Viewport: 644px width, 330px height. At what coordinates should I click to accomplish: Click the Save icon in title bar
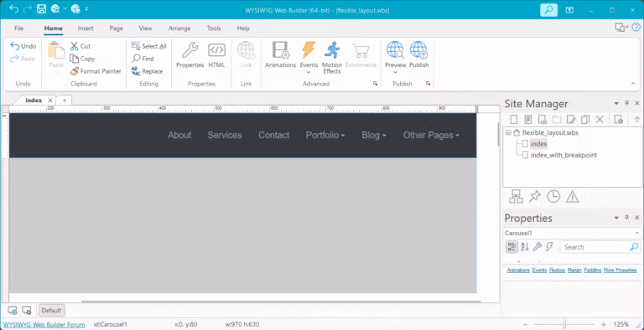41,9
